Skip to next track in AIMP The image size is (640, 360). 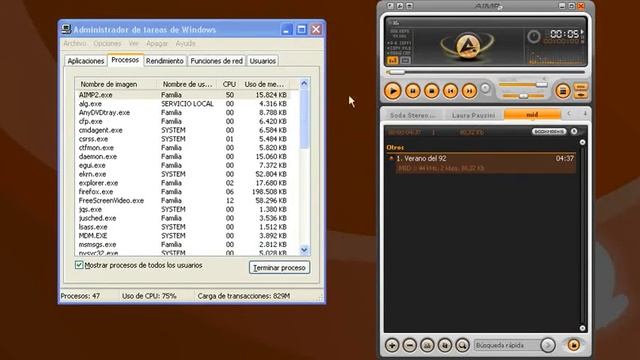point(469,91)
